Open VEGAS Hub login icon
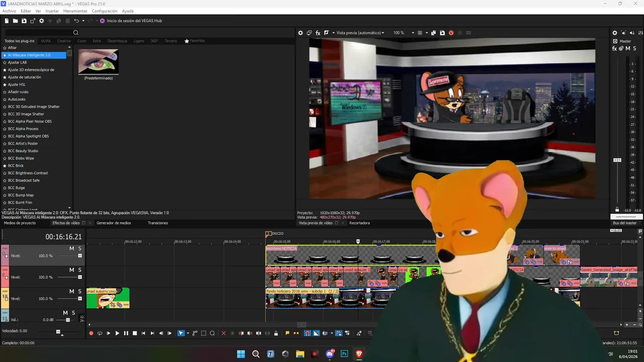Screen dimensions: 644x362 click(103, 21)
